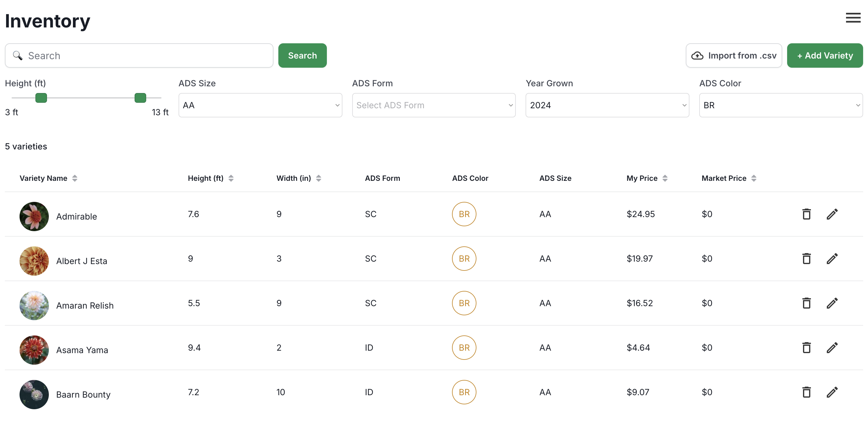This screenshot has width=868, height=433.
Task: Click the Add Variety button
Action: [x=825, y=55]
